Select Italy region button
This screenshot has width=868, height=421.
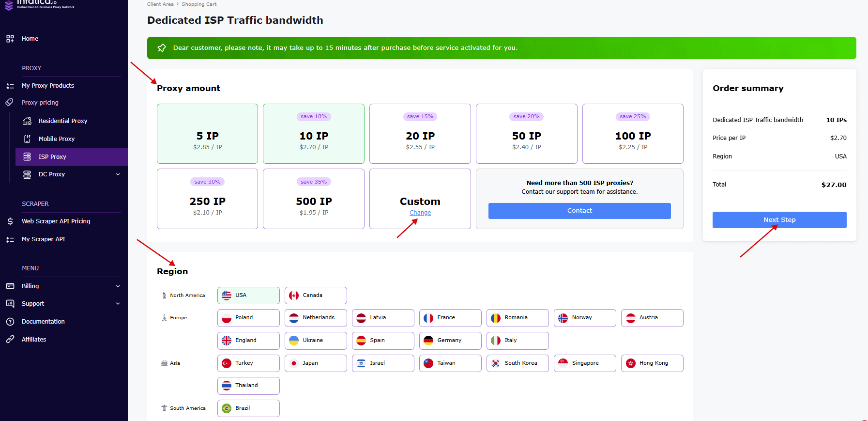click(x=518, y=341)
